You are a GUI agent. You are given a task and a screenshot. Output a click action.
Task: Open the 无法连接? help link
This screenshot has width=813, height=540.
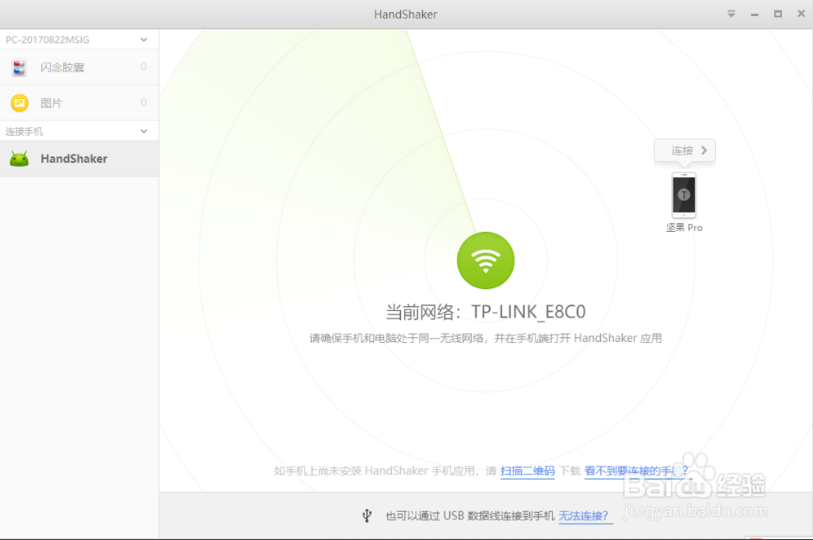coord(583,516)
